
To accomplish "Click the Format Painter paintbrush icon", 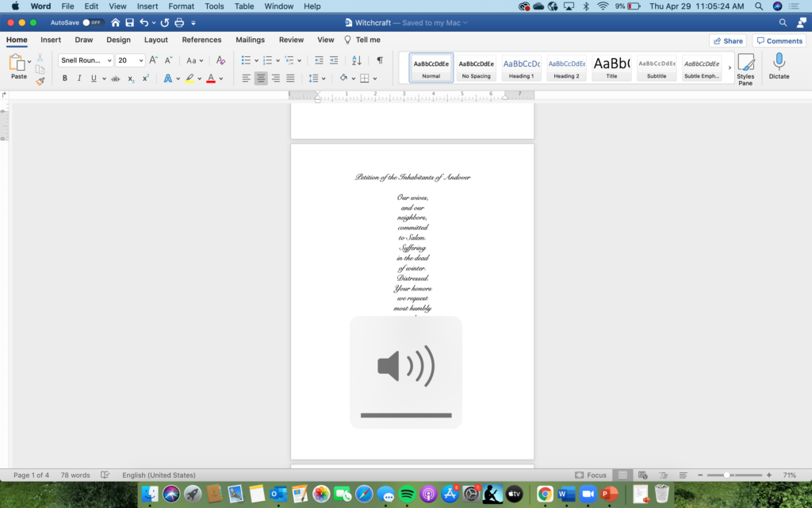I will click(40, 81).
